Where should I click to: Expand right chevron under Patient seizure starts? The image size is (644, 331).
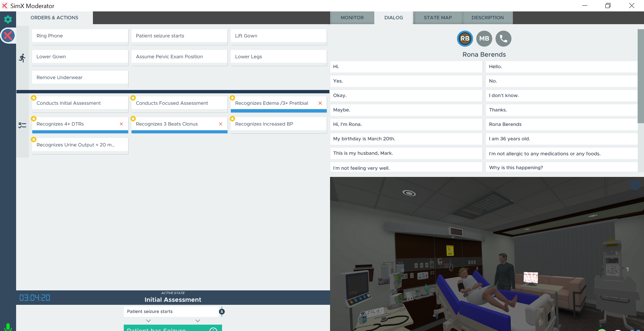pyautogui.click(x=198, y=321)
